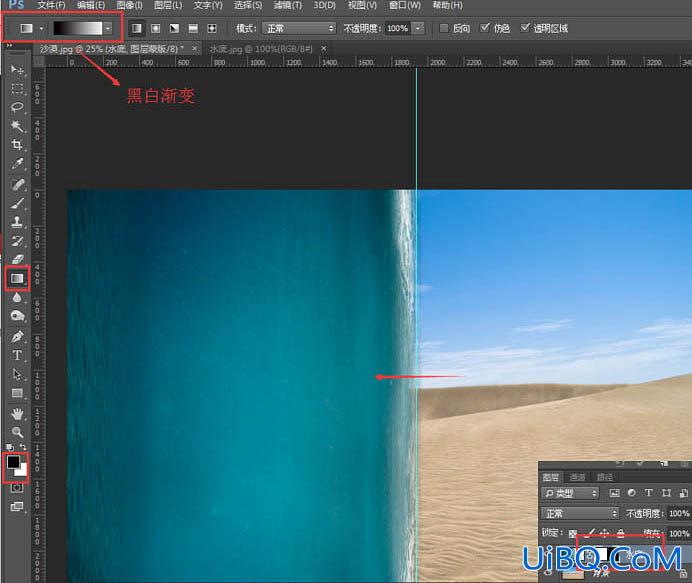Select the Eraser tool
Viewport: 692px width, 583px height.
tap(17, 259)
